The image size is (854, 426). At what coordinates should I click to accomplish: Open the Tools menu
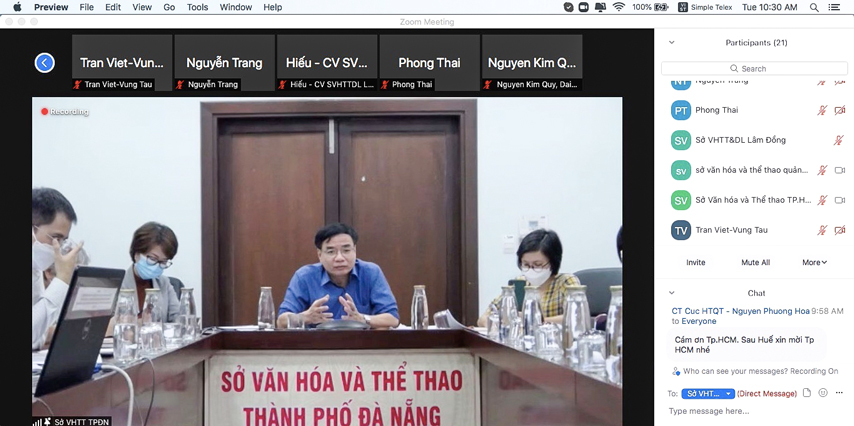[x=197, y=7]
